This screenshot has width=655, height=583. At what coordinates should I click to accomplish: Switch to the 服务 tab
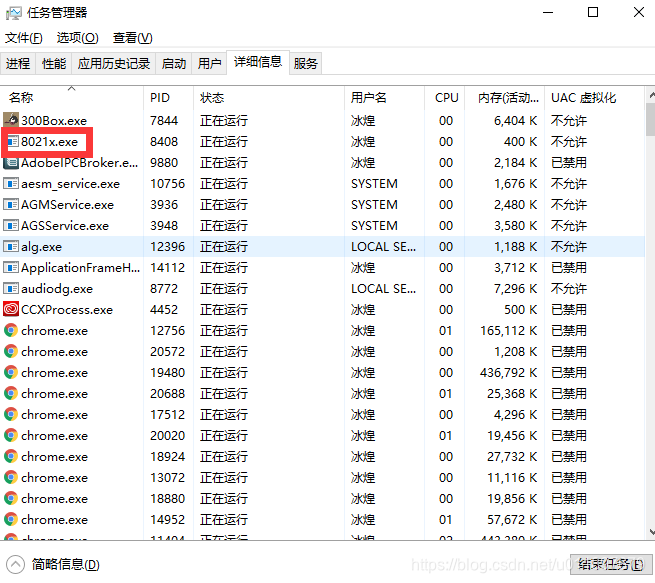pos(305,63)
